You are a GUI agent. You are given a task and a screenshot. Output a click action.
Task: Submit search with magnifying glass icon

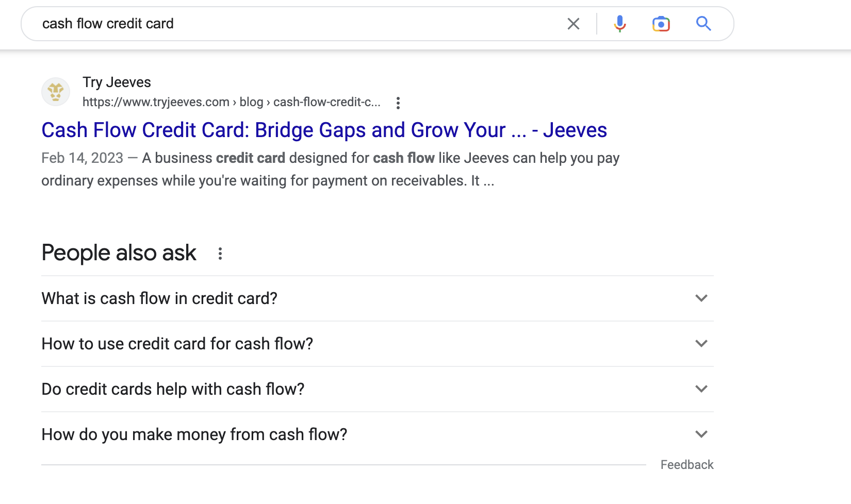click(703, 24)
